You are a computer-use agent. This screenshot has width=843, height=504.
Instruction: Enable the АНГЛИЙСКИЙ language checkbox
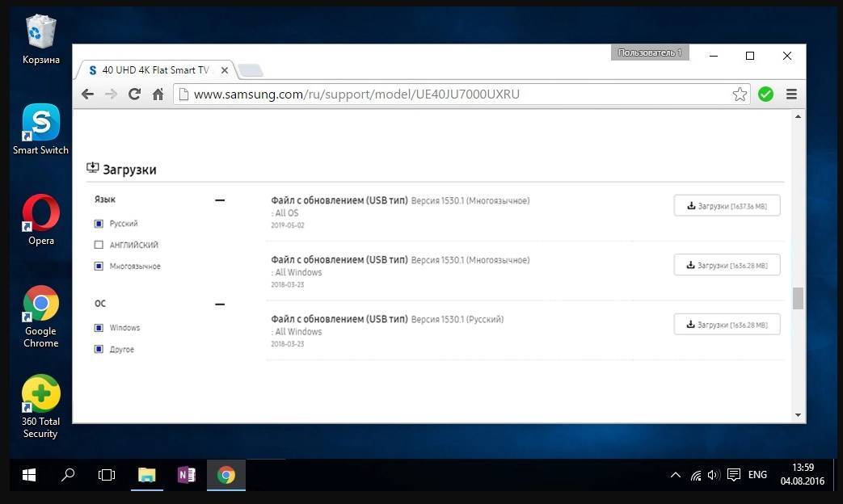pyautogui.click(x=99, y=245)
